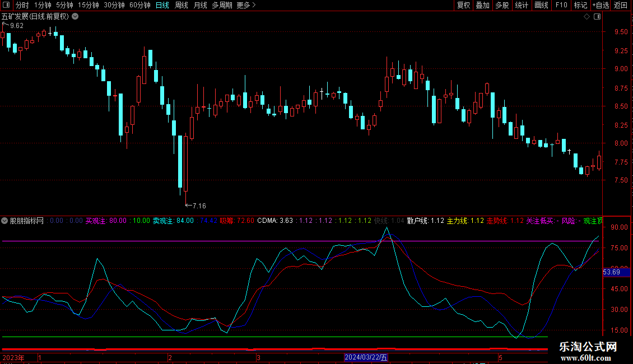This screenshot has height=364, width=633.
Task: Click the 2023年 label on the time axis
Action: pos(13,357)
